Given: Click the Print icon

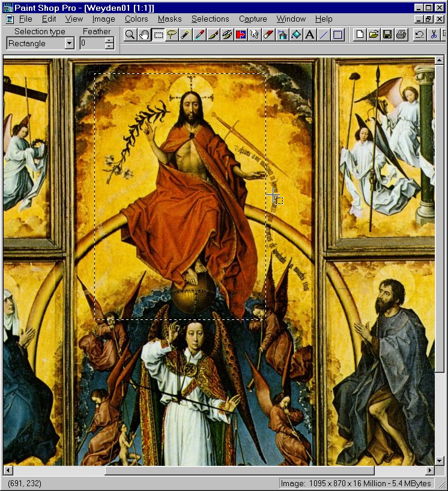Looking at the screenshot, I should tap(401, 35).
